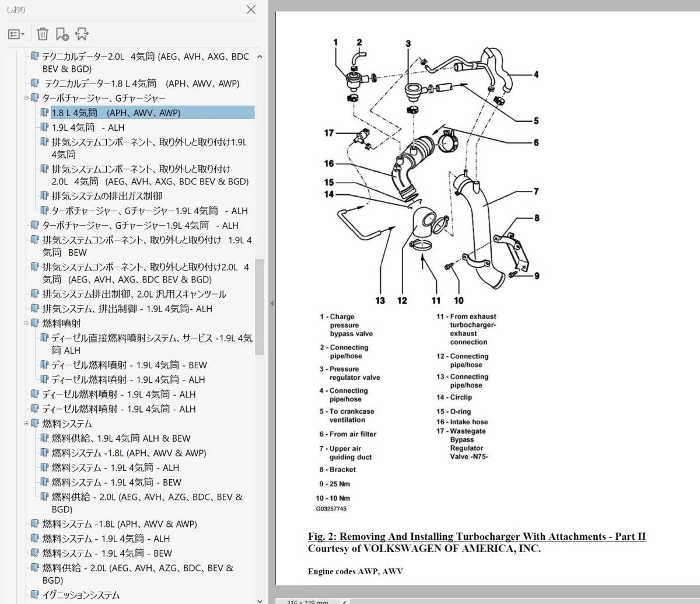Click the bookmark icon beside 燃料システム parent

36,424
